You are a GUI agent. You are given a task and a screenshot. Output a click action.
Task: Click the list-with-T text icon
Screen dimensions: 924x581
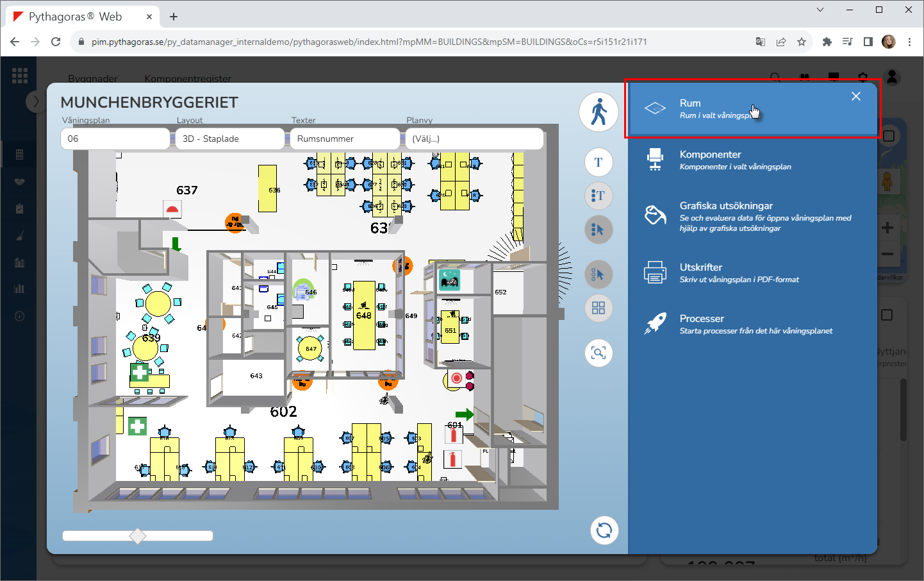point(598,196)
